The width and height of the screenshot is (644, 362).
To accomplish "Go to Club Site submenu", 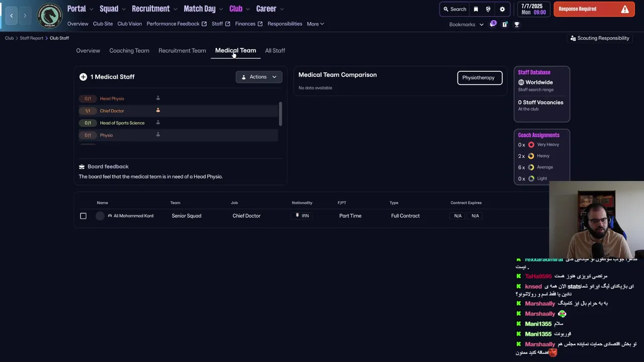I will pos(103,24).
